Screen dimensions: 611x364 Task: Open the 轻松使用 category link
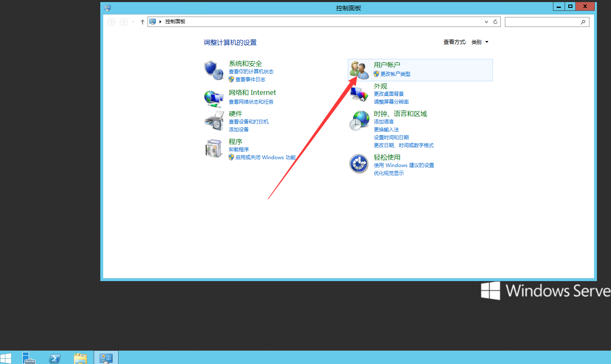point(387,157)
